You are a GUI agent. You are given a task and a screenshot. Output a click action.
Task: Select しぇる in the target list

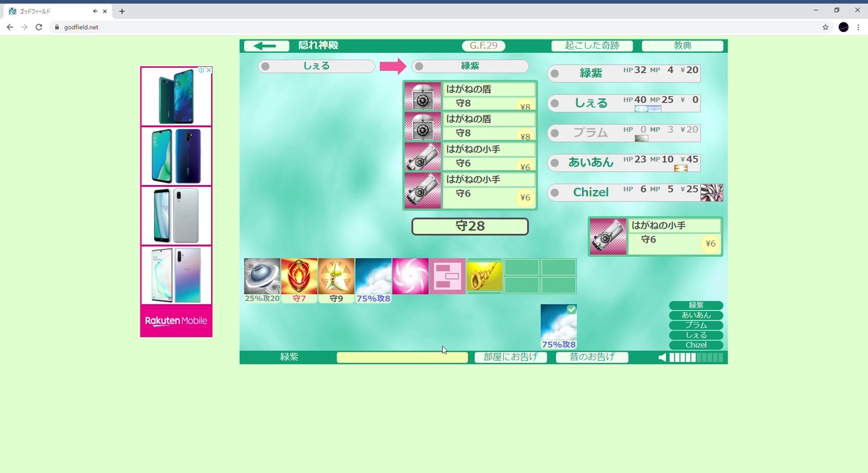(696, 335)
